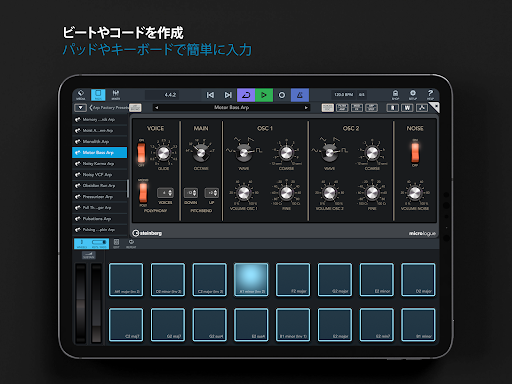Click the button left of W button
This screenshot has height=384, width=512.
pyautogui.click(x=393, y=108)
